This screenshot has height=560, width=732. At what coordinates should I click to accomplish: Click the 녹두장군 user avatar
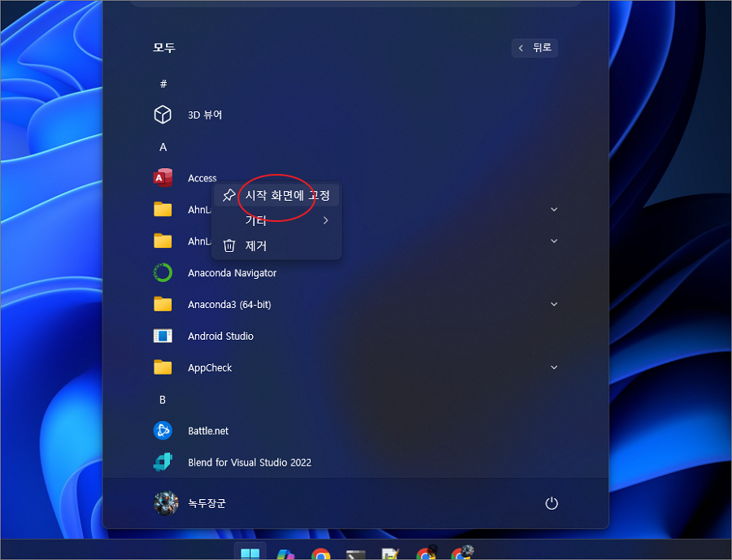(x=166, y=503)
